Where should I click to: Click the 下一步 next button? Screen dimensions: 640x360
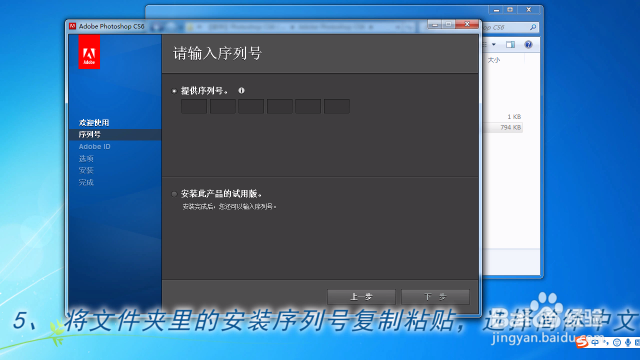435,297
